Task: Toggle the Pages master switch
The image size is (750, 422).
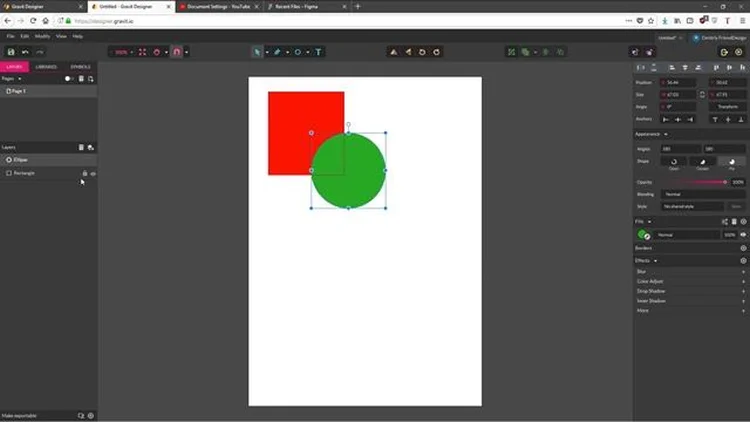Action: [69, 78]
